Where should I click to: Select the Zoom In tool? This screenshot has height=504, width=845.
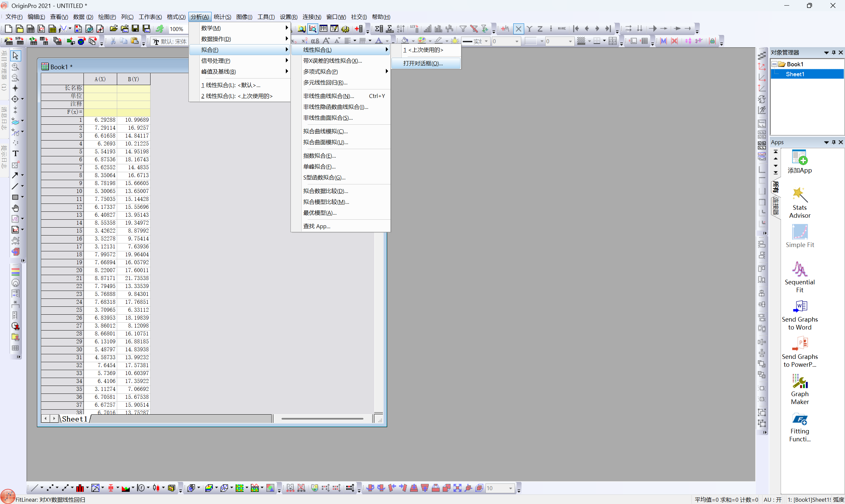pos(15,67)
